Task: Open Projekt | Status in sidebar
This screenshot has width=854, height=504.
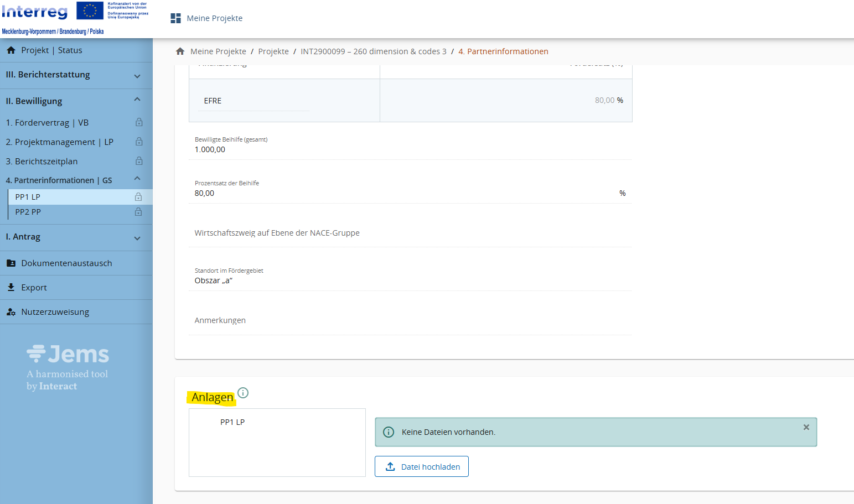Action: (51, 50)
